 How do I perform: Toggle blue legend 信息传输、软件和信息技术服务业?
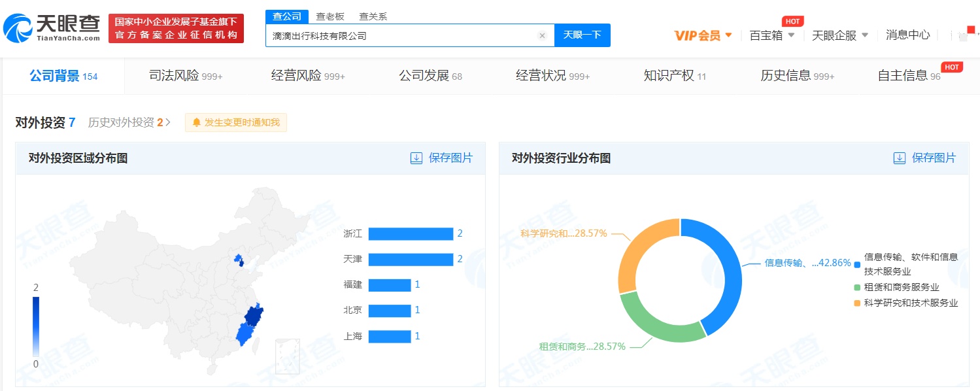pos(905,264)
